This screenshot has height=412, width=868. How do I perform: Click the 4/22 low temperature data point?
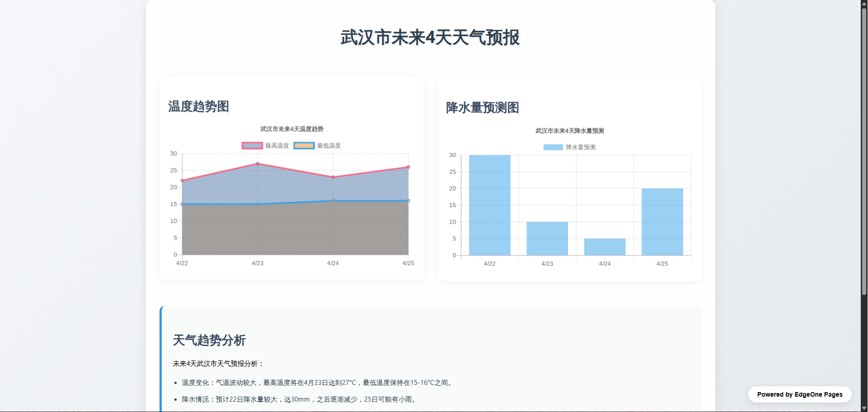182,204
